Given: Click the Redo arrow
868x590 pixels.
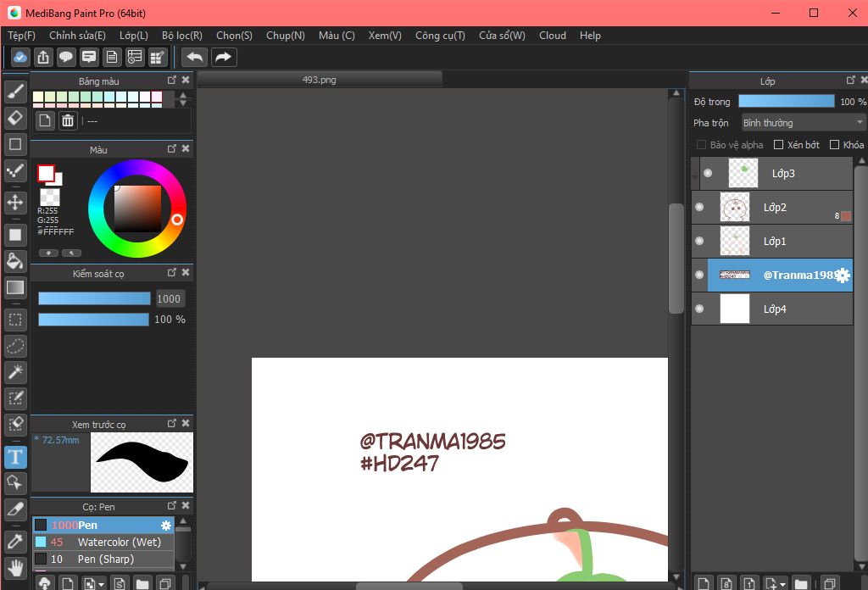Looking at the screenshot, I should point(223,57).
